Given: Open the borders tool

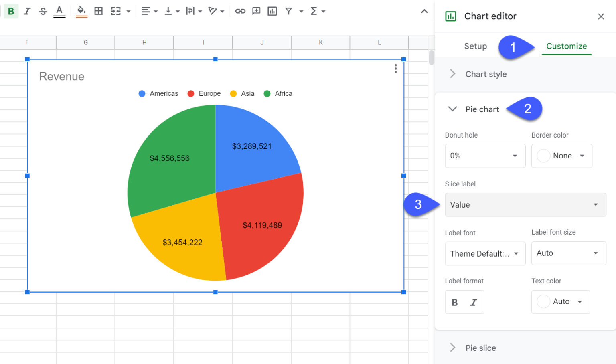Looking at the screenshot, I should pyautogui.click(x=98, y=11).
